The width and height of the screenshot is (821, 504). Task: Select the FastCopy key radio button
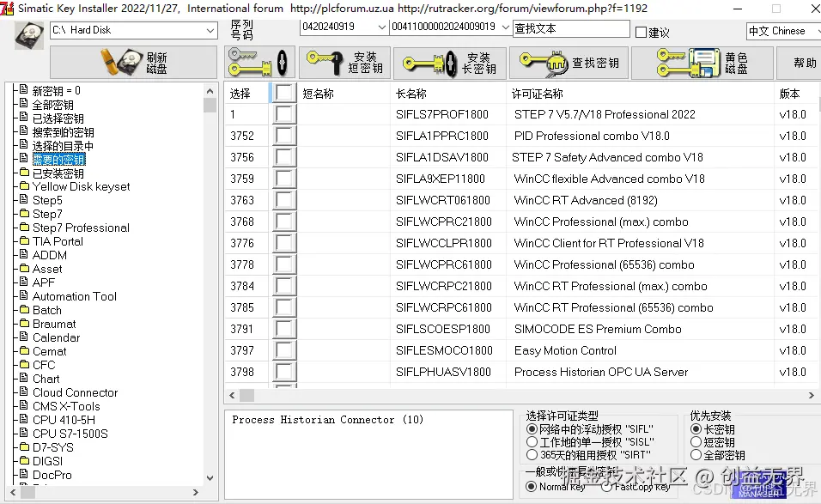click(606, 487)
